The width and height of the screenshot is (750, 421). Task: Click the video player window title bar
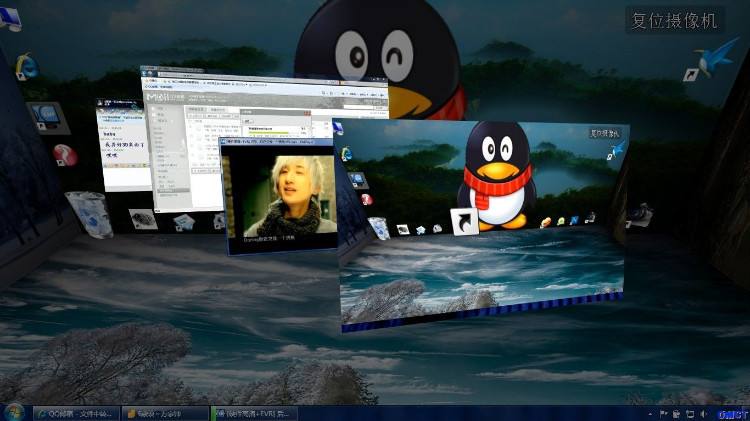(275, 142)
